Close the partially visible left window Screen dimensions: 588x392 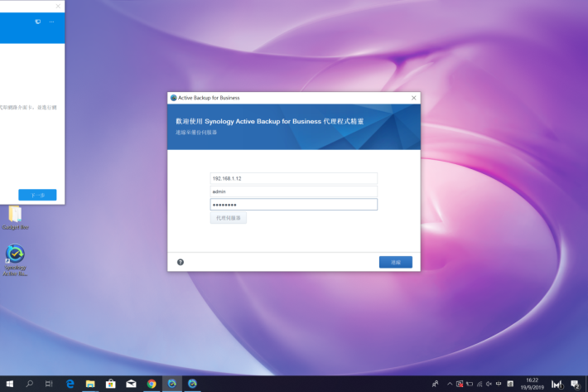coord(58,6)
